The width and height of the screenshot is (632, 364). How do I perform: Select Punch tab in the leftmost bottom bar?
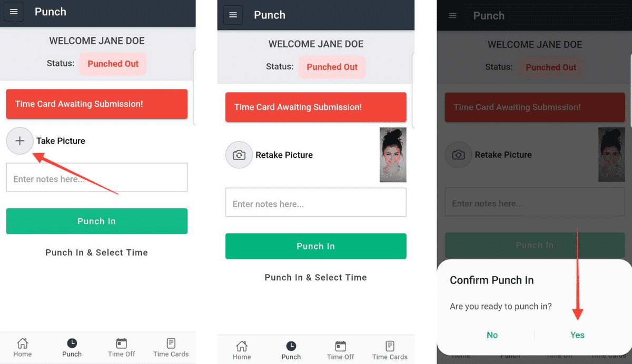pyautogui.click(x=72, y=347)
